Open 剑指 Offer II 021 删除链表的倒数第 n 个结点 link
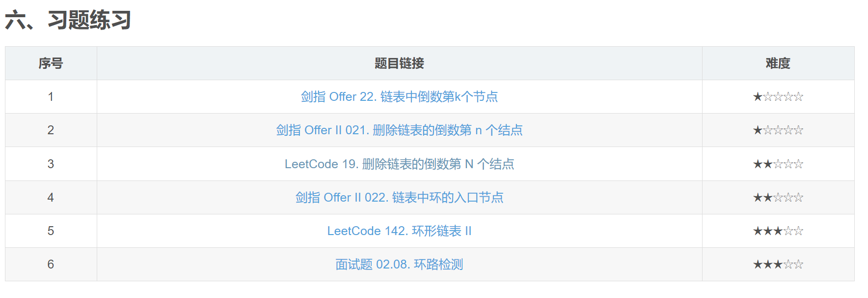 (399, 130)
